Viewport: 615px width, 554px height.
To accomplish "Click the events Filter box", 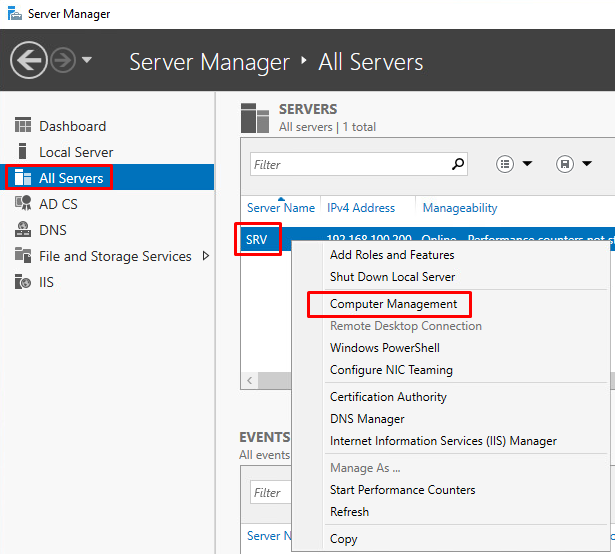I will coord(271,492).
